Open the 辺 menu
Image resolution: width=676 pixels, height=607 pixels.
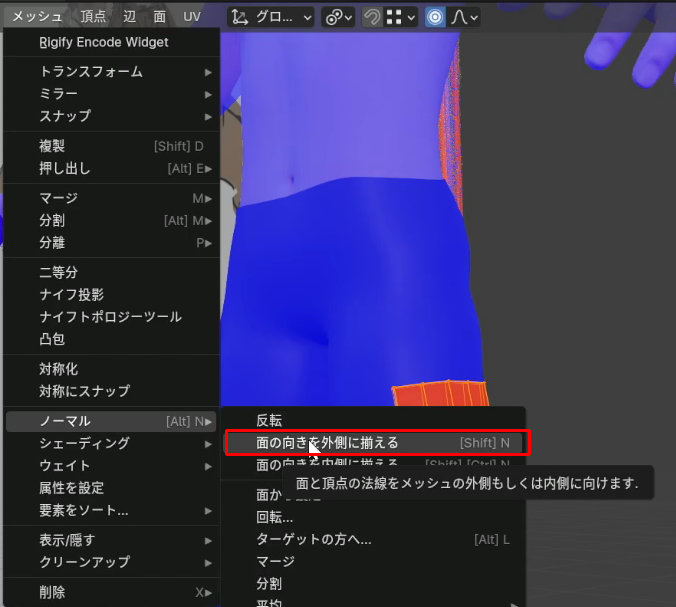click(x=129, y=17)
